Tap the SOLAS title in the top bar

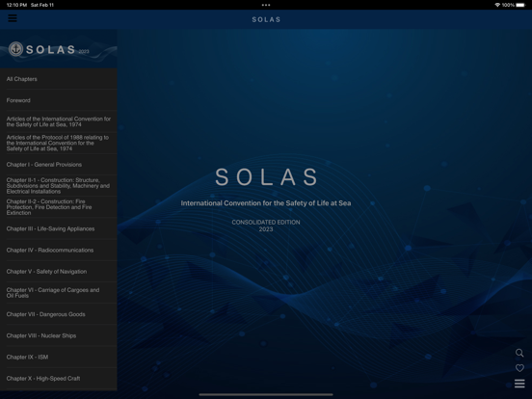coord(266,19)
